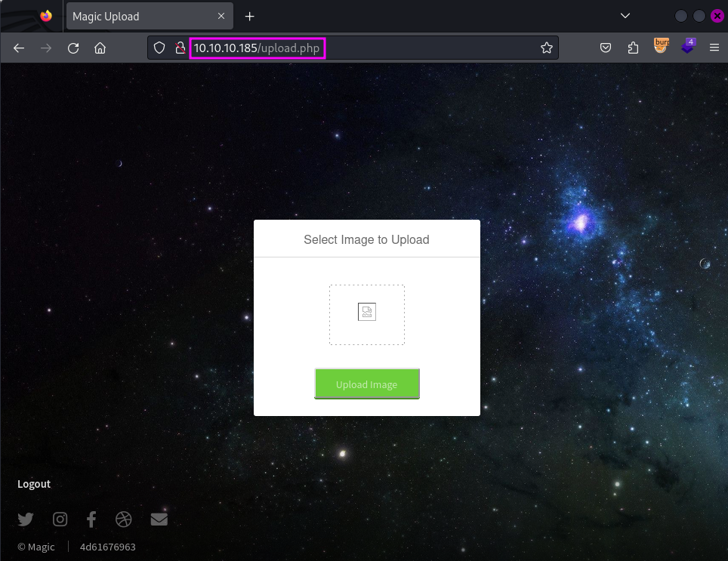Viewport: 728px width, 561px height.
Task: Click the Upload Image button
Action: [x=367, y=384]
